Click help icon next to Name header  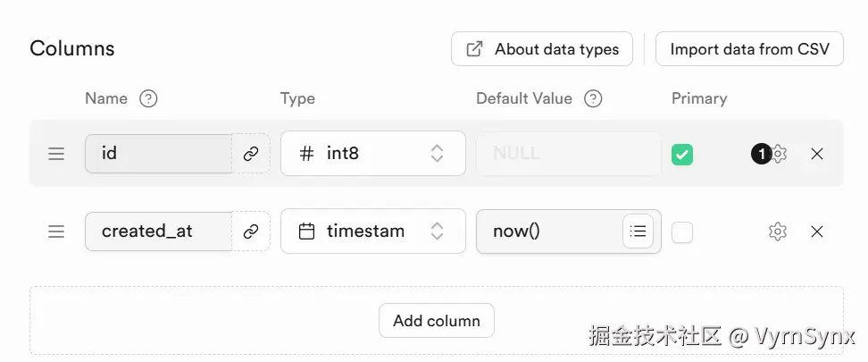[x=149, y=98]
